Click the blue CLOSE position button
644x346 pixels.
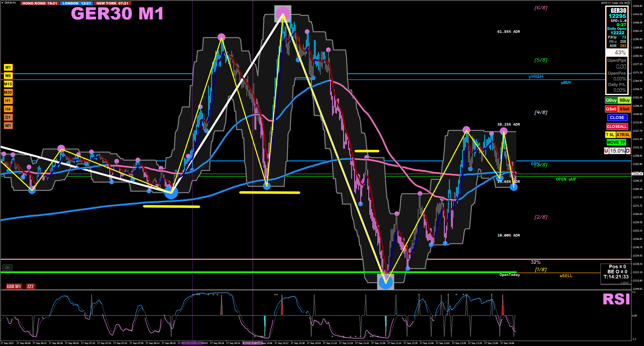[617, 118]
